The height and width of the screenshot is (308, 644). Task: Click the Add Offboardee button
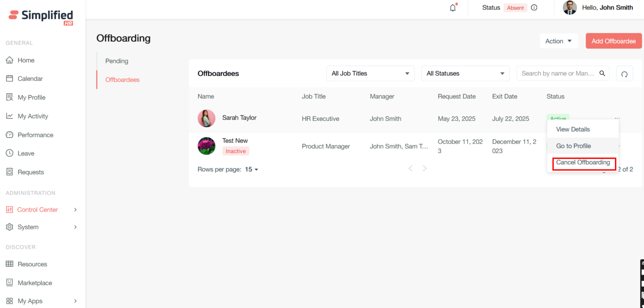coord(613,41)
